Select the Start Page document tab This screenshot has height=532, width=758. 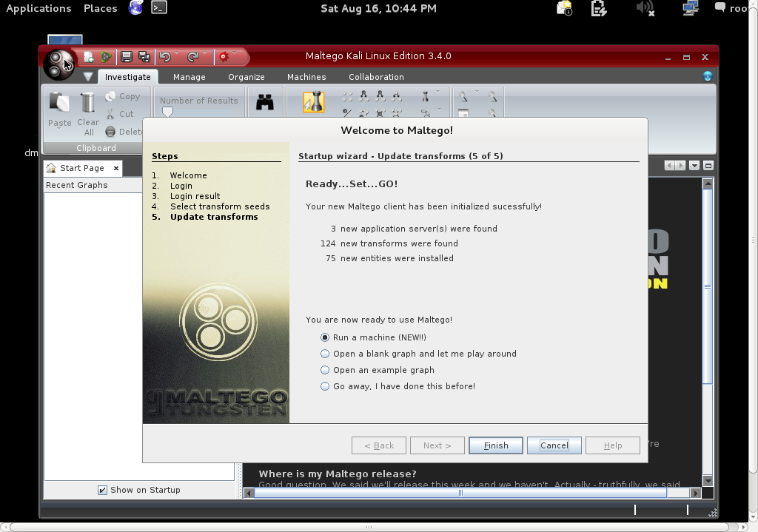[82, 168]
